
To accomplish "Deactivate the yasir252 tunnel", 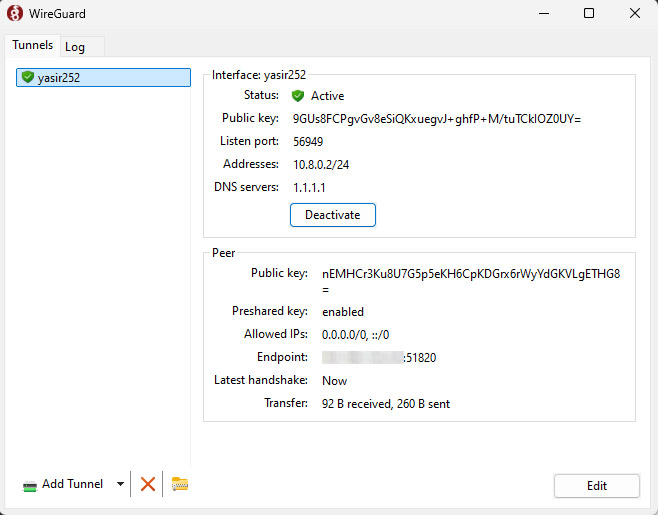I will [332, 215].
